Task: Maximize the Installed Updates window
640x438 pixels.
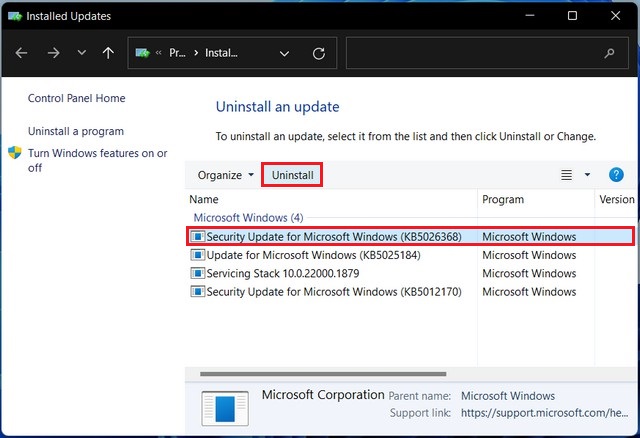Action: point(572,16)
